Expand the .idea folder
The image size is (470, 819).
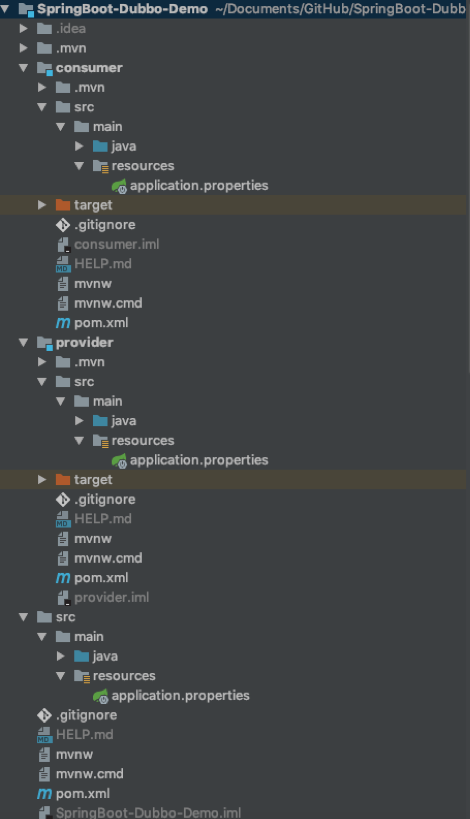(x=24, y=28)
